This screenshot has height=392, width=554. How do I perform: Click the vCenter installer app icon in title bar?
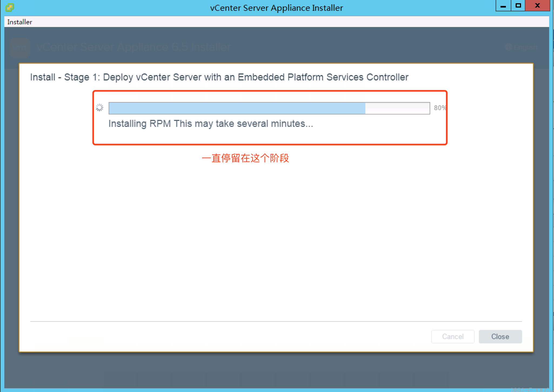[9, 7]
